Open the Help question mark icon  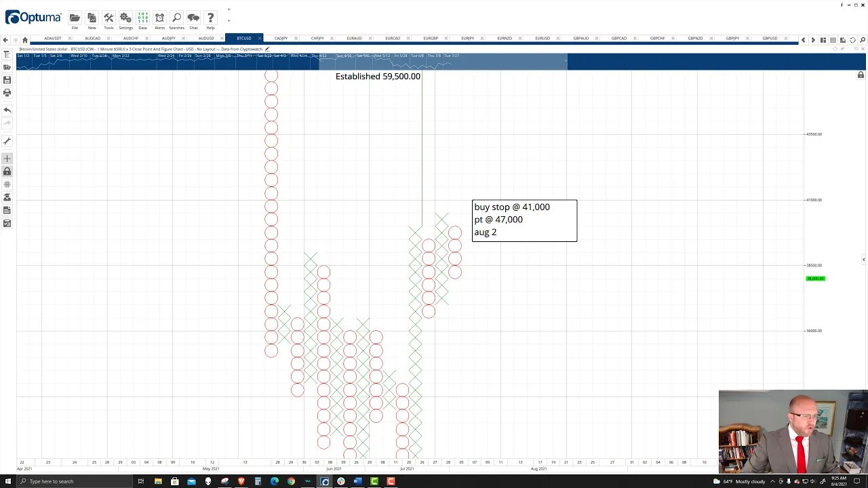210,20
